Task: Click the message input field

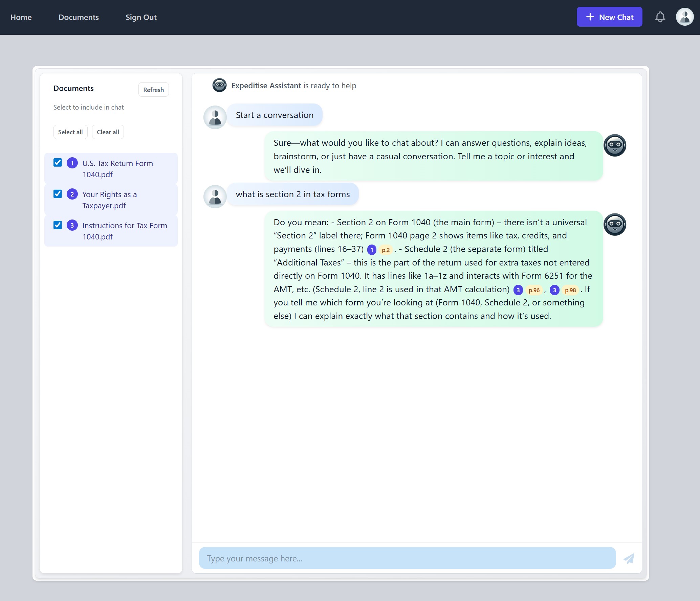Action: pos(406,558)
